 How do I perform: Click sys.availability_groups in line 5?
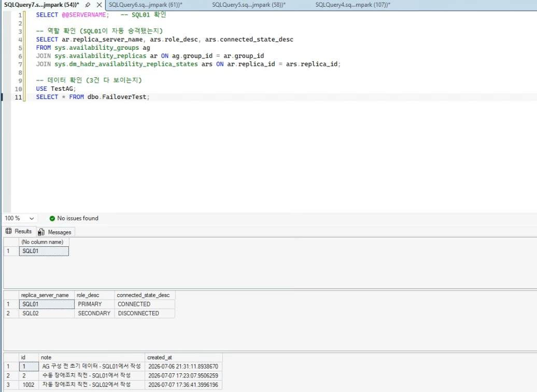pos(96,48)
